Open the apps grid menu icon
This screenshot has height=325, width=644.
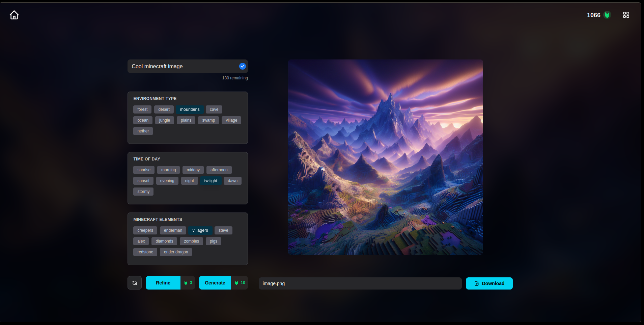[x=626, y=15]
